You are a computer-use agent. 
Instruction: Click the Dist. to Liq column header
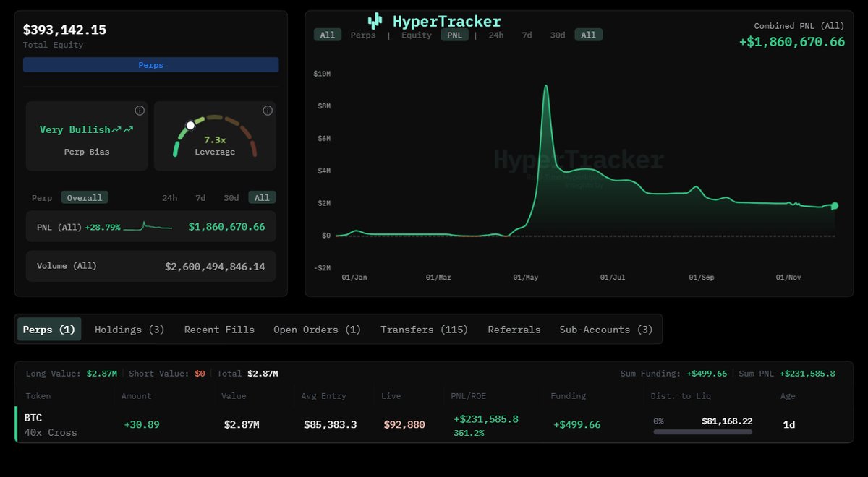click(681, 396)
